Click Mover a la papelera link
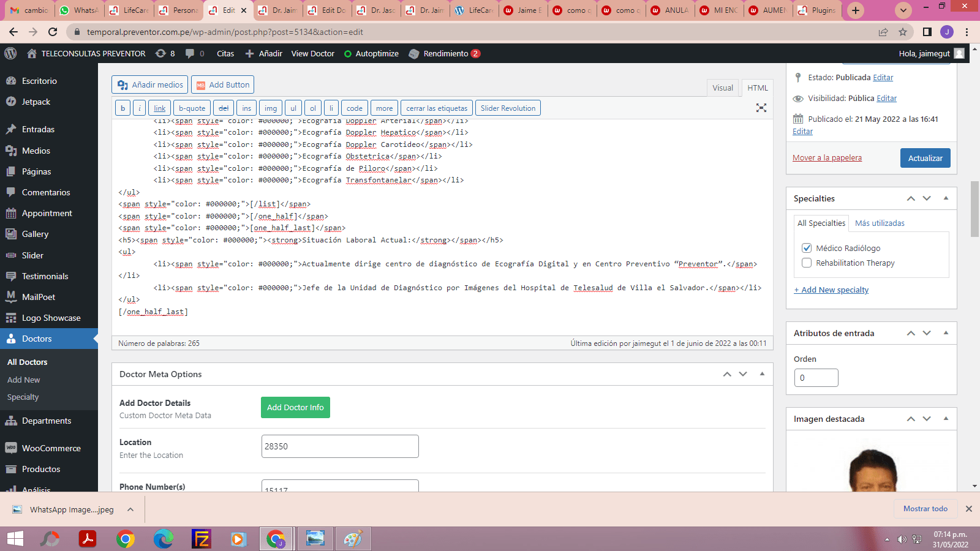Screen dimensions: 980x551 click(827, 157)
